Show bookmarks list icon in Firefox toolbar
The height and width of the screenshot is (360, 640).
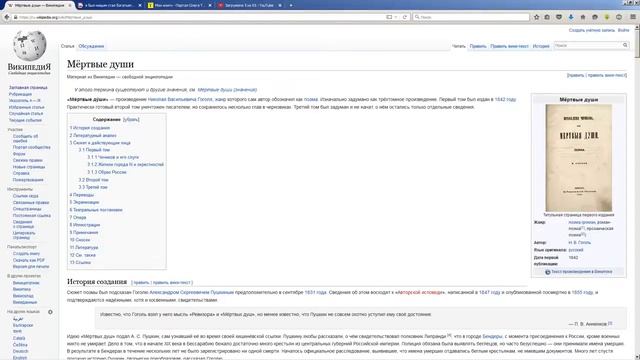[x=547, y=17]
